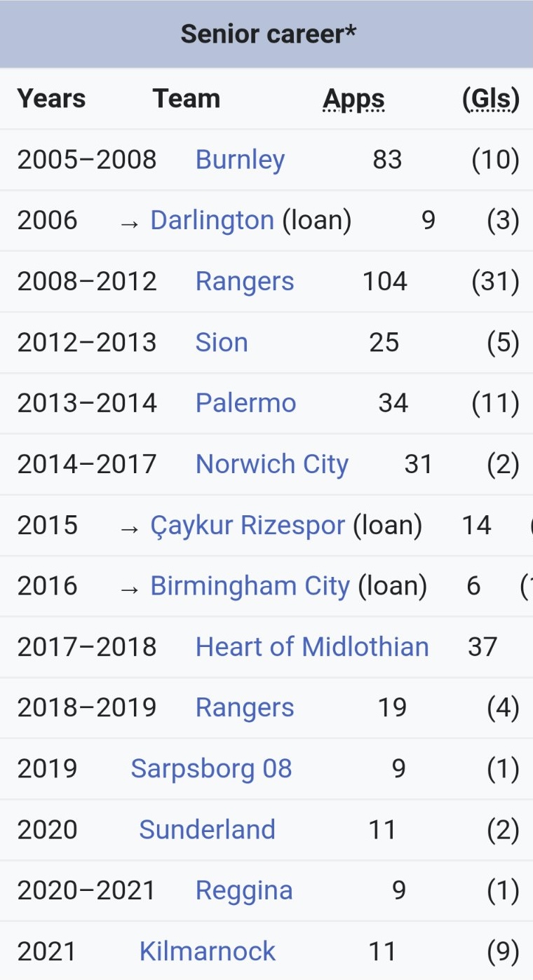Click the Gls abbreviation header

(491, 100)
